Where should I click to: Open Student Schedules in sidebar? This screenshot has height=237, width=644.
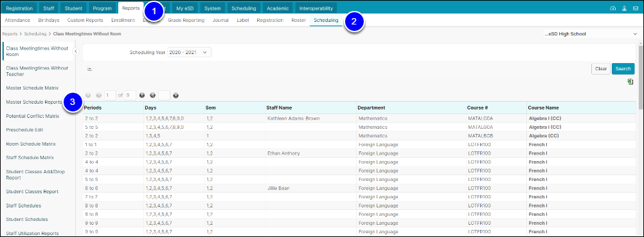pyautogui.click(x=27, y=220)
